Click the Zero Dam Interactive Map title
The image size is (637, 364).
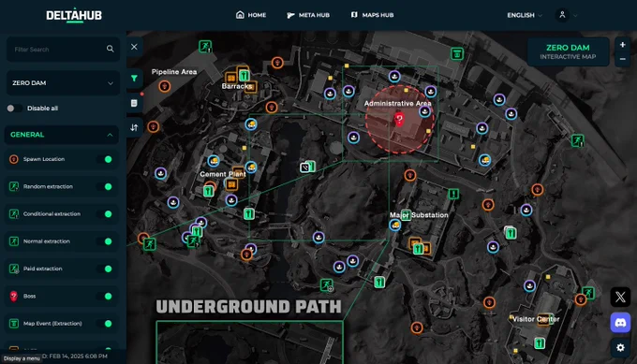click(x=568, y=51)
